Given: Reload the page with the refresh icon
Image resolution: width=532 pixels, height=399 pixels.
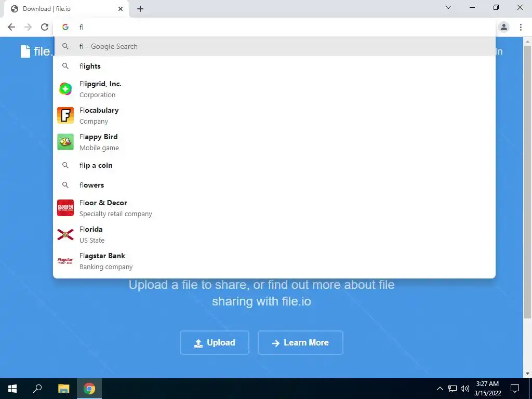Looking at the screenshot, I should pyautogui.click(x=45, y=27).
